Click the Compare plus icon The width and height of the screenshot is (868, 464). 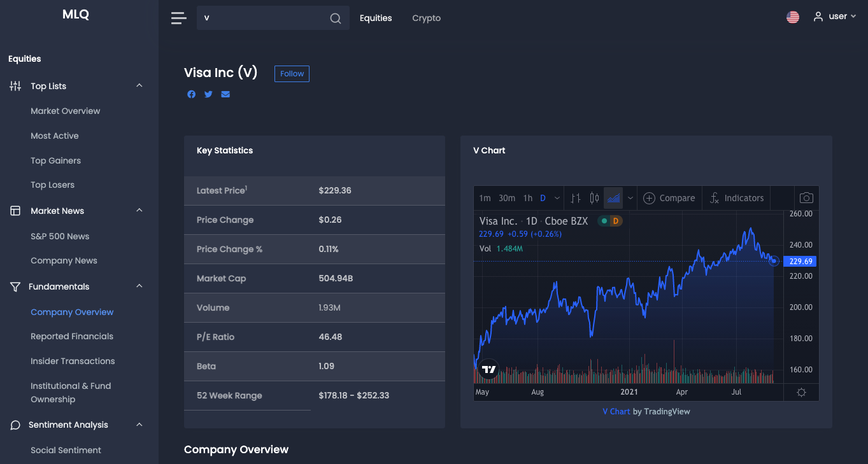(x=649, y=198)
